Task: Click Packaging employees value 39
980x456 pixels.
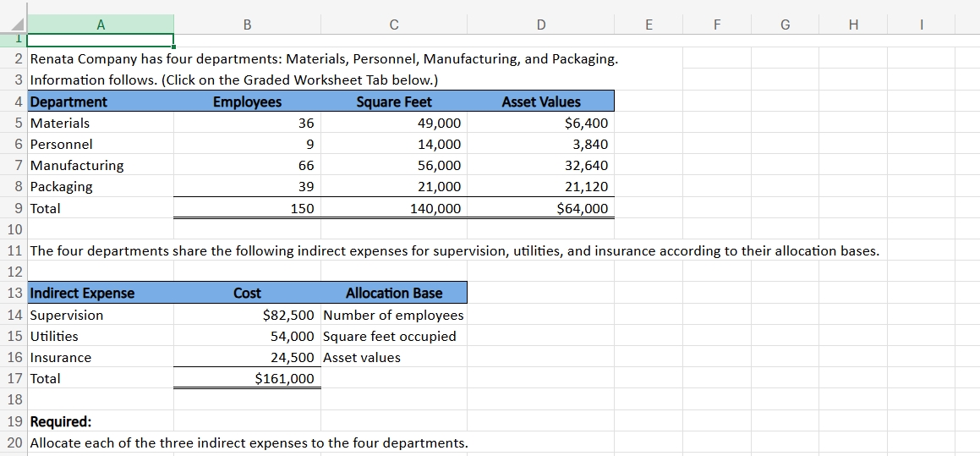Action: (247, 187)
